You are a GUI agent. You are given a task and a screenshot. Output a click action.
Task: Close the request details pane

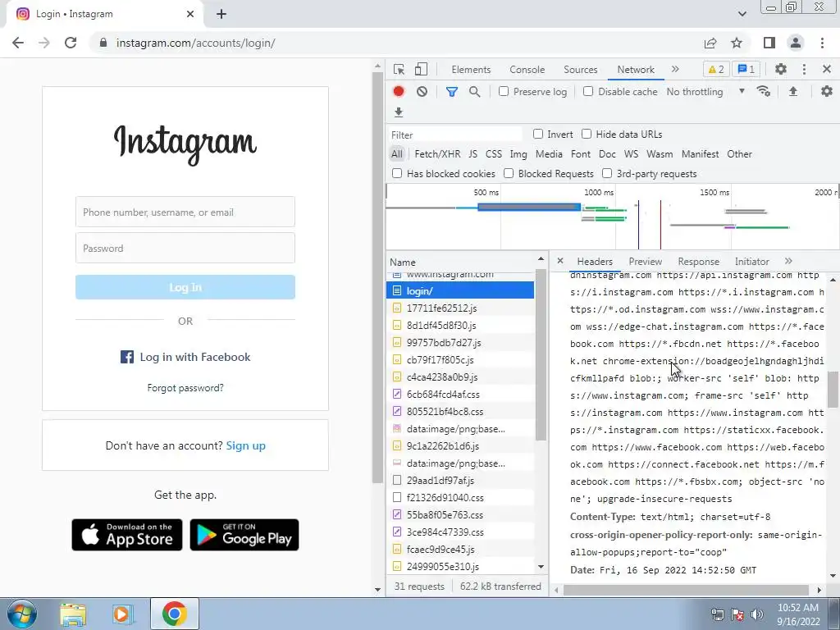point(560,261)
